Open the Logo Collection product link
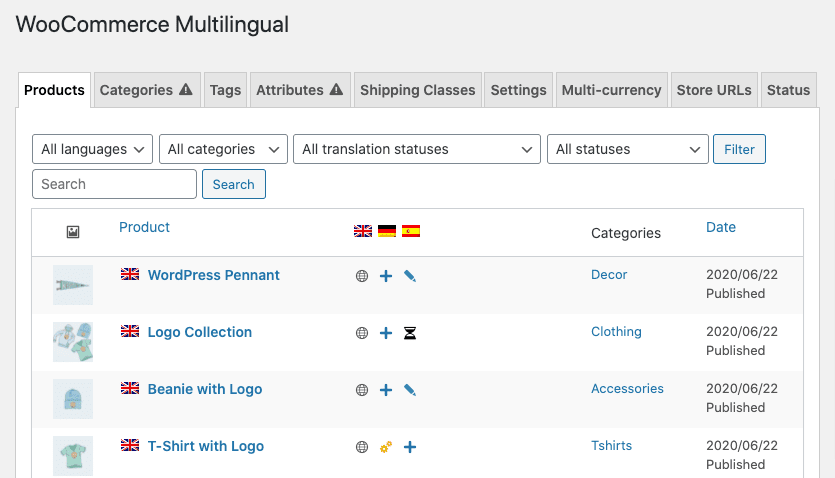Viewport: 835px width, 478px height. pyautogui.click(x=200, y=332)
